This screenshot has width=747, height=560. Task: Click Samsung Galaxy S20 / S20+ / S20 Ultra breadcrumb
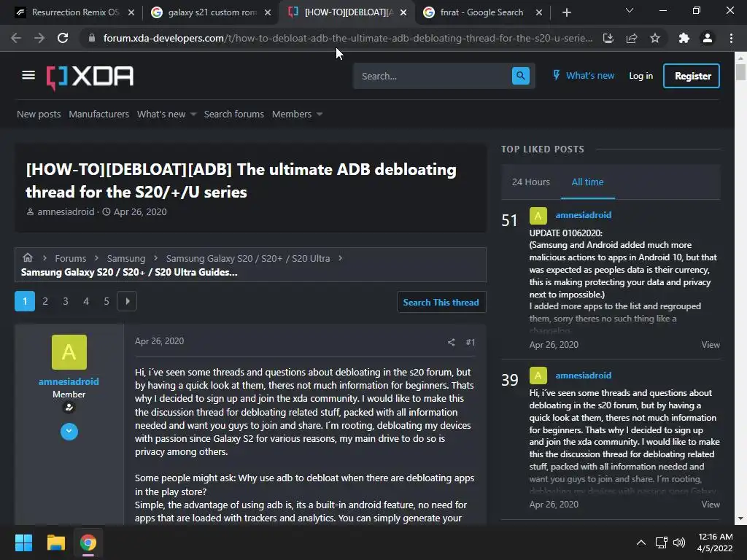(x=248, y=258)
